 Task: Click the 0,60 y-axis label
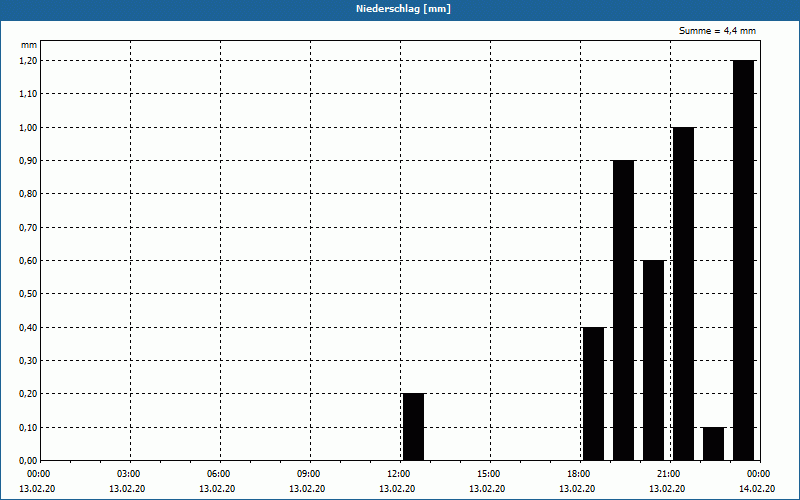28,261
